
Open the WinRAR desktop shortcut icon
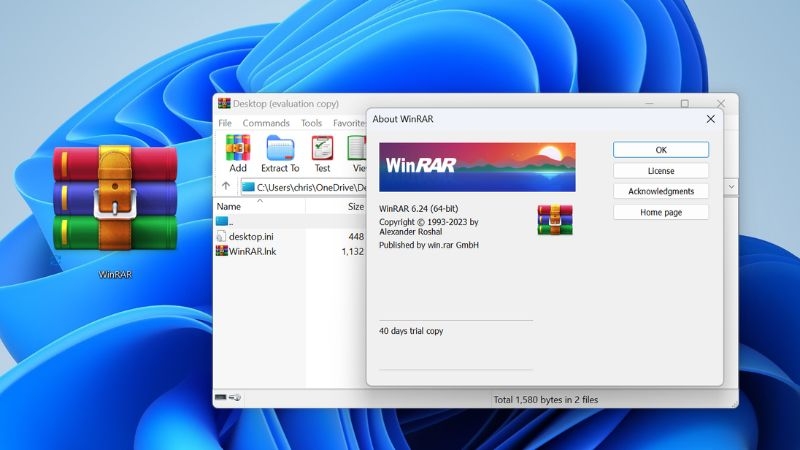(x=115, y=198)
